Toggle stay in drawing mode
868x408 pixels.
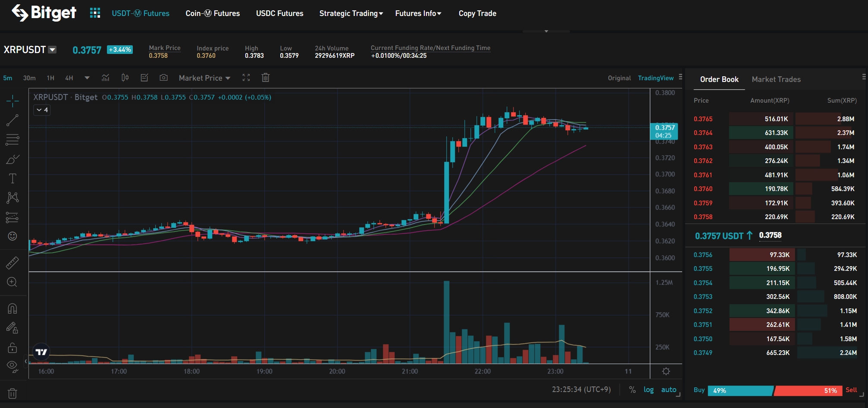pyautogui.click(x=13, y=328)
